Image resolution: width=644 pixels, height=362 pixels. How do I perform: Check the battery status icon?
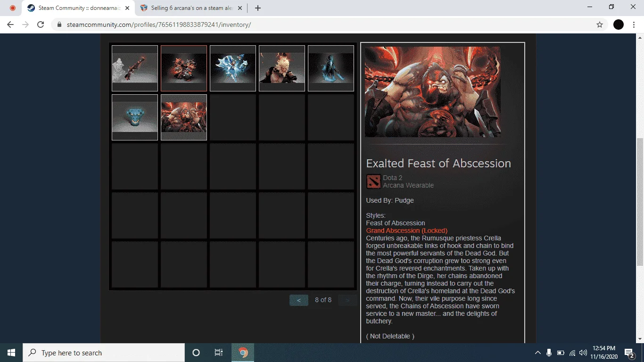(x=561, y=353)
